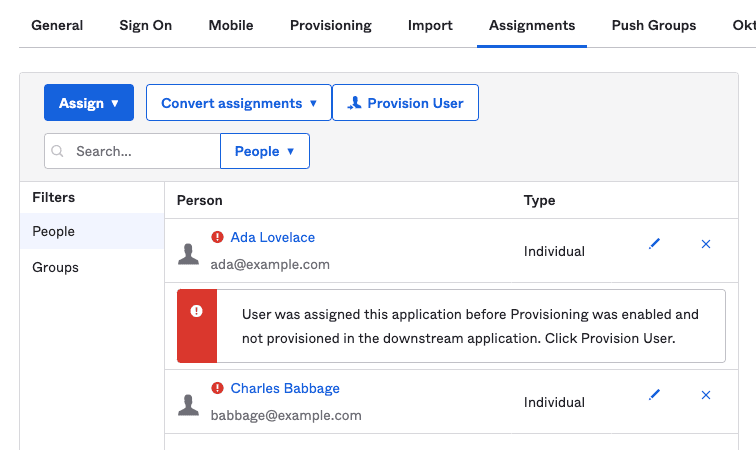Switch to the Sign On tab

[146, 25]
